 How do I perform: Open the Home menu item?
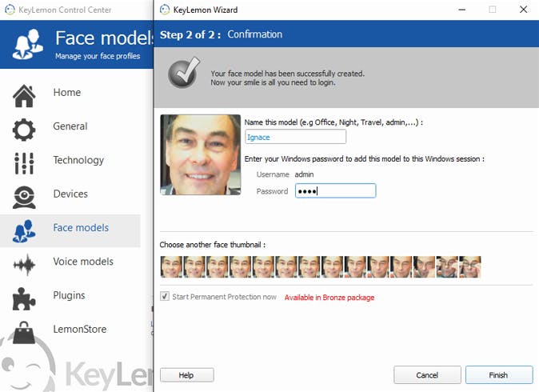pyautogui.click(x=67, y=93)
